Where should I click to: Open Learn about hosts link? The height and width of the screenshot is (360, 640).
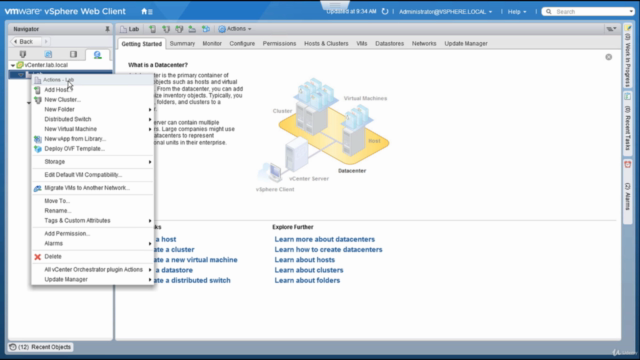pyautogui.click(x=304, y=260)
